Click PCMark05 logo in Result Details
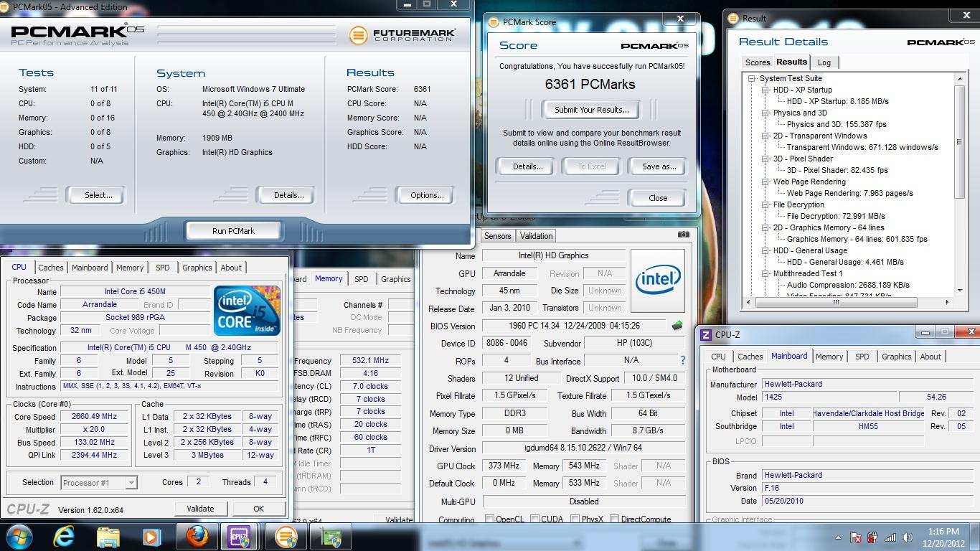This screenshot has width=980, height=551. (940, 42)
